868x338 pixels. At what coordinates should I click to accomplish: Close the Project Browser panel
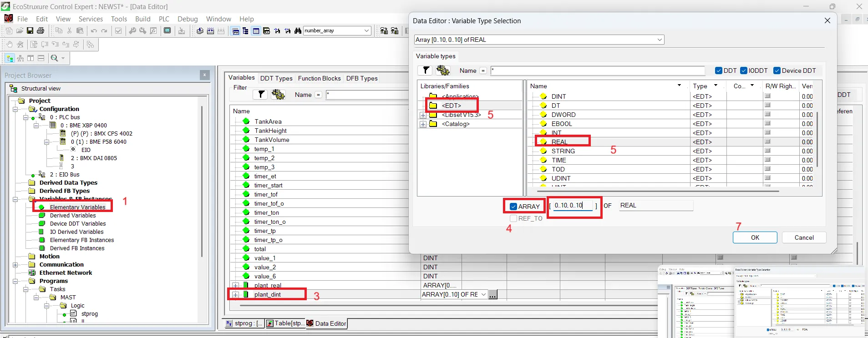[x=205, y=75]
